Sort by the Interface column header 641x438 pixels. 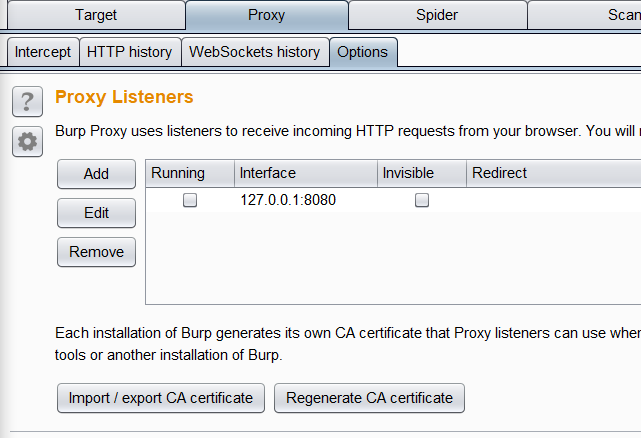[x=306, y=173]
